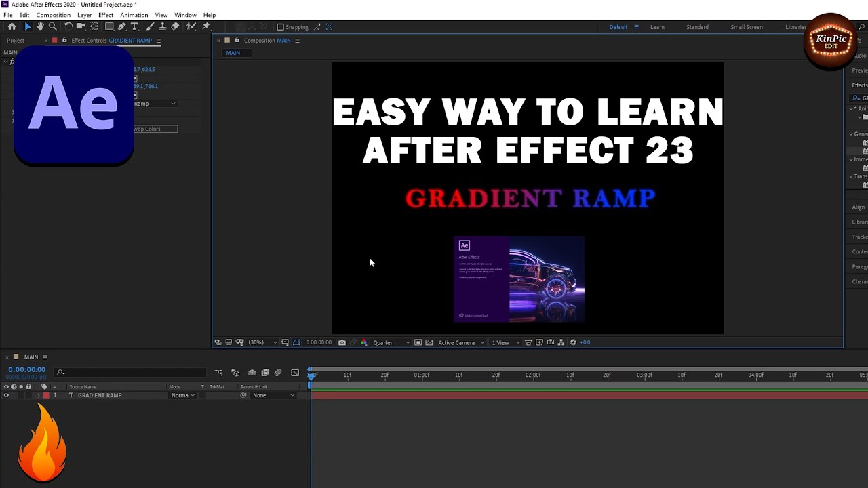Toggle Mask and Shape Path Visibility
Image resolution: width=868 pixels, height=488 pixels.
[x=296, y=342]
